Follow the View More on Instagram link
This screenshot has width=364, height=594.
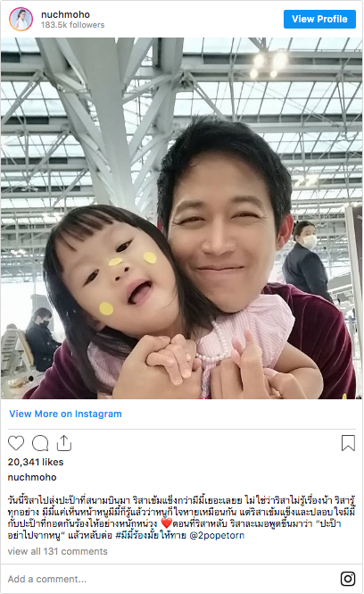(x=65, y=414)
